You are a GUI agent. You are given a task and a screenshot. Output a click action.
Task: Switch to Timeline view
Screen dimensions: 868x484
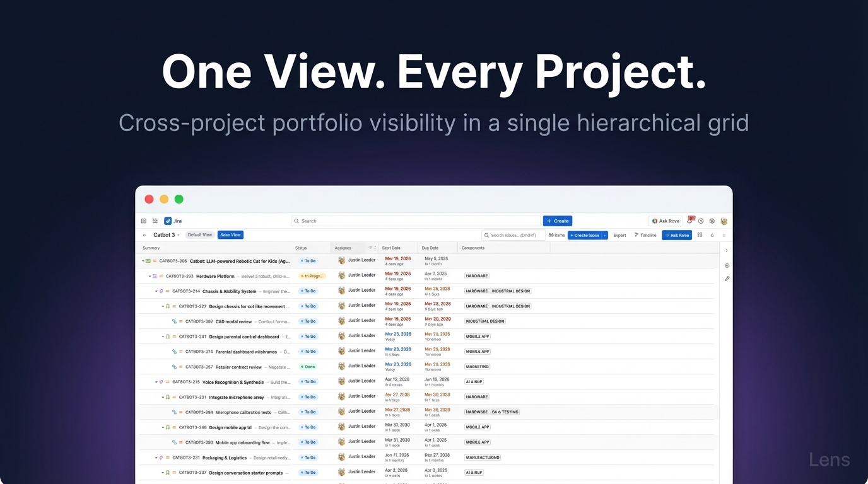click(646, 234)
